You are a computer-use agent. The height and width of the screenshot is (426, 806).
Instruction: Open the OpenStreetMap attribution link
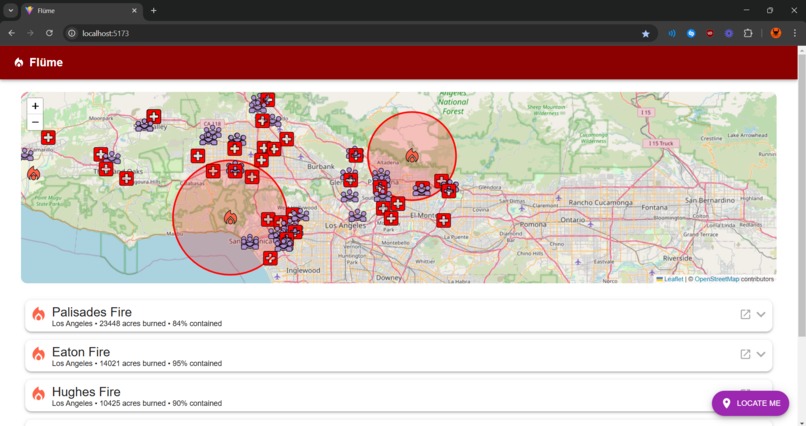click(717, 279)
